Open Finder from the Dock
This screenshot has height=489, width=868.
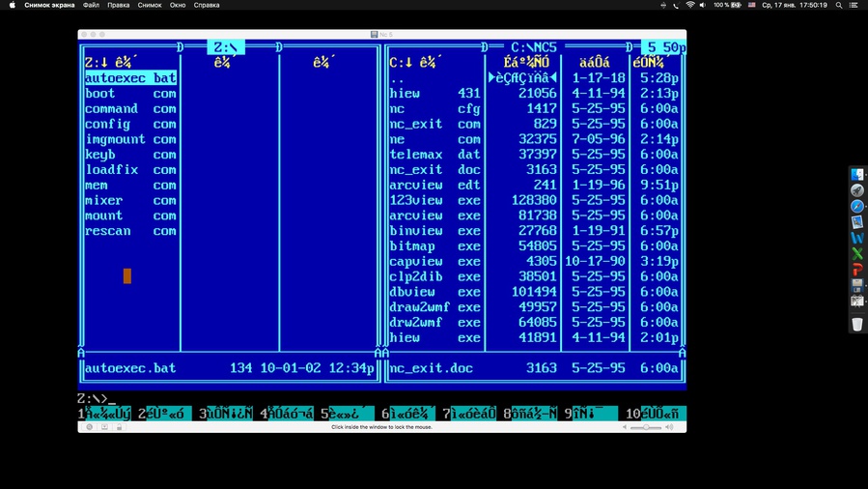[x=857, y=175]
